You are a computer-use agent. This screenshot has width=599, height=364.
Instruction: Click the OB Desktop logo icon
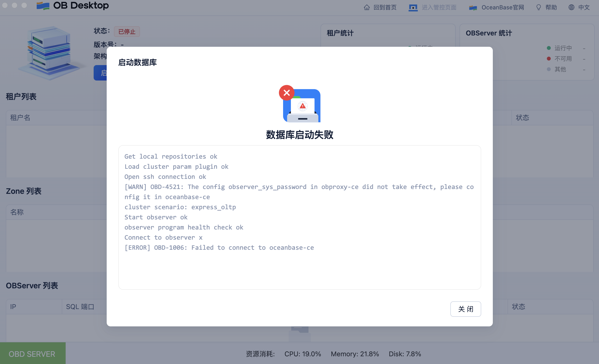click(43, 6)
